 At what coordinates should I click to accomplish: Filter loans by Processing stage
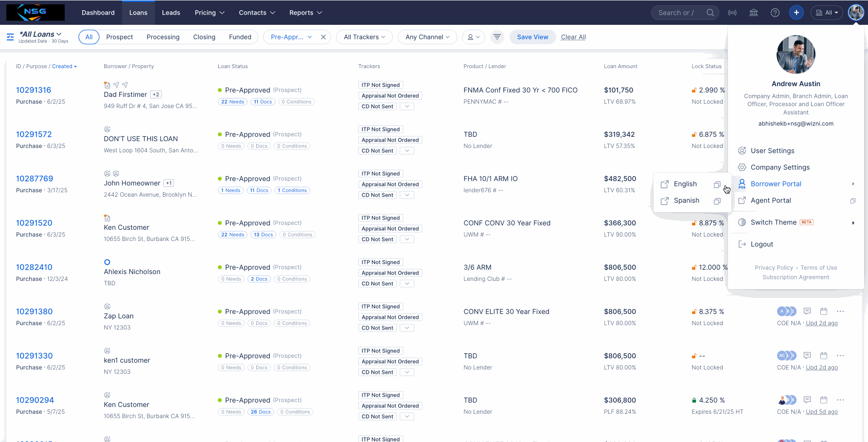[x=163, y=37]
